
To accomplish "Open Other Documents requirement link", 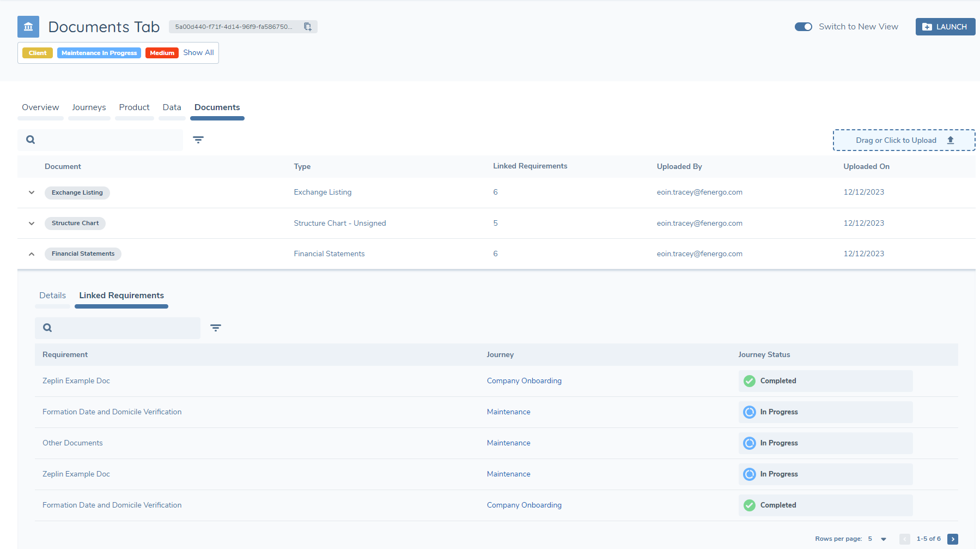I will pos(72,443).
